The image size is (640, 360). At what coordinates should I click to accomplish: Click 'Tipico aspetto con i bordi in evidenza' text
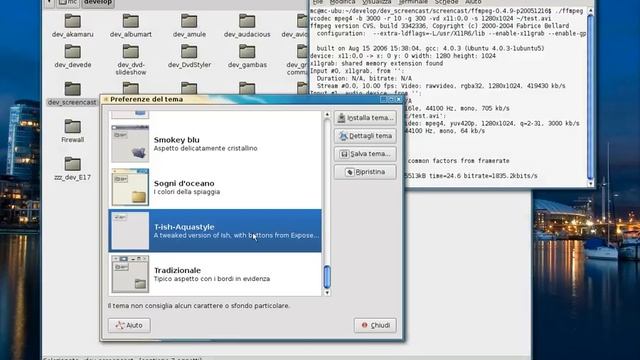coord(212,279)
